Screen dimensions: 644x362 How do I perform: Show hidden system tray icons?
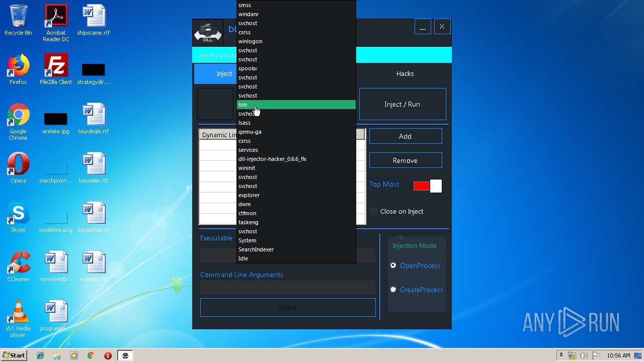pos(561,355)
